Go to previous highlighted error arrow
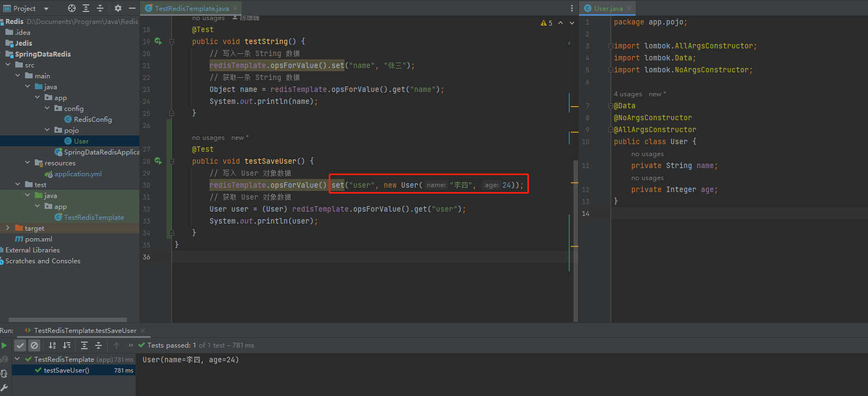The height and width of the screenshot is (396, 868). (x=561, y=23)
